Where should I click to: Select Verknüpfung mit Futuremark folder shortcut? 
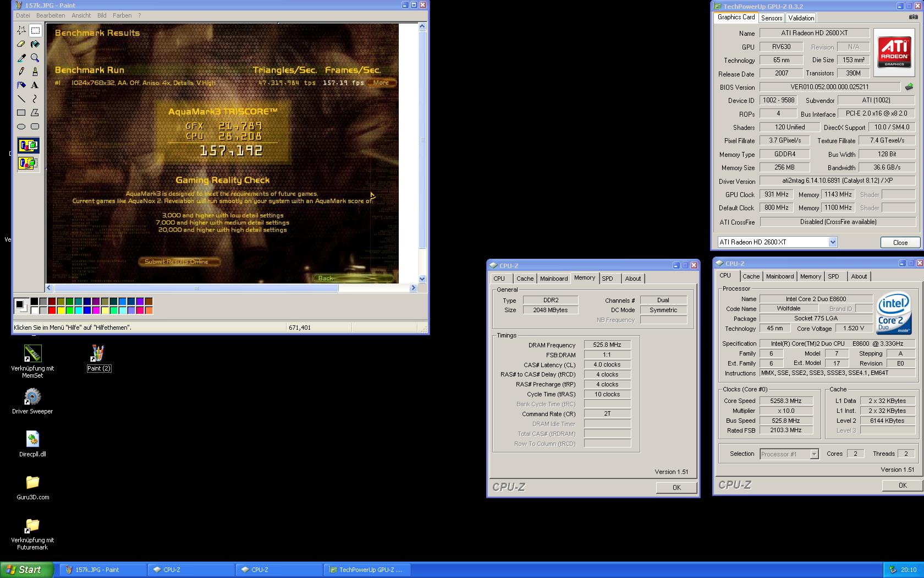(x=32, y=534)
